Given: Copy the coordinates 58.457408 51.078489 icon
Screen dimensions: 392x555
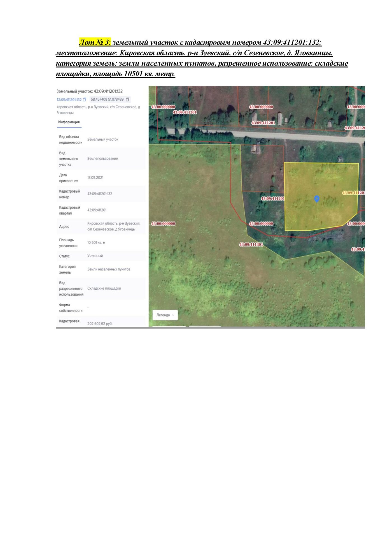Looking at the screenshot, I should 127,100.
